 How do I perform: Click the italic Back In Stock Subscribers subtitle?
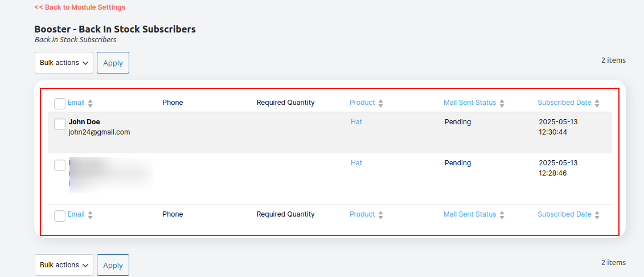(76, 40)
